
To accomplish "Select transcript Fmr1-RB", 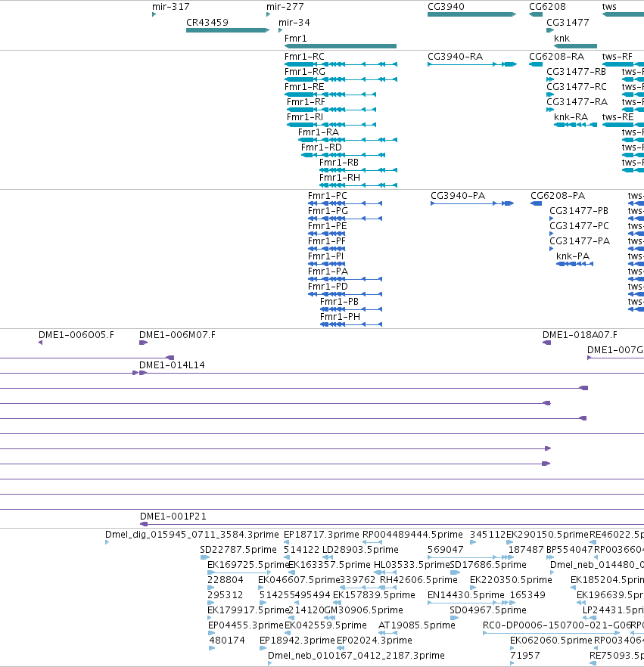I will [358, 170].
